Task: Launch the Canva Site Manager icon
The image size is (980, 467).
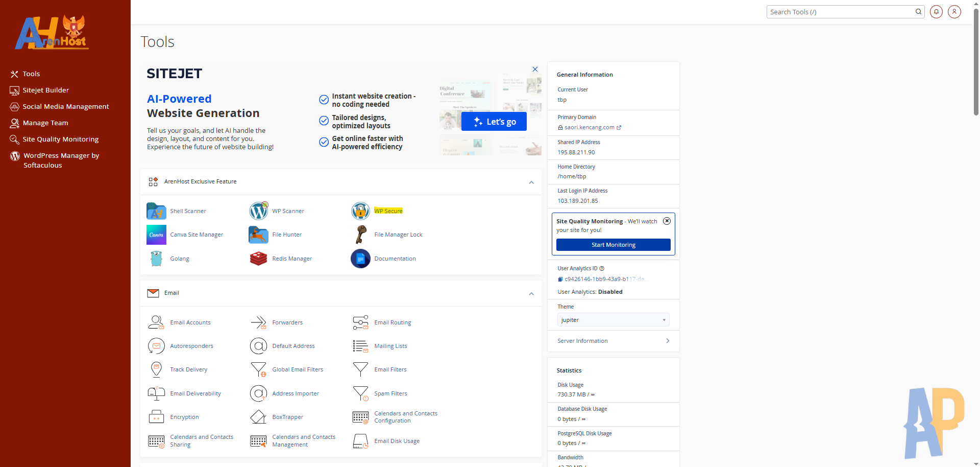Action: (x=156, y=235)
